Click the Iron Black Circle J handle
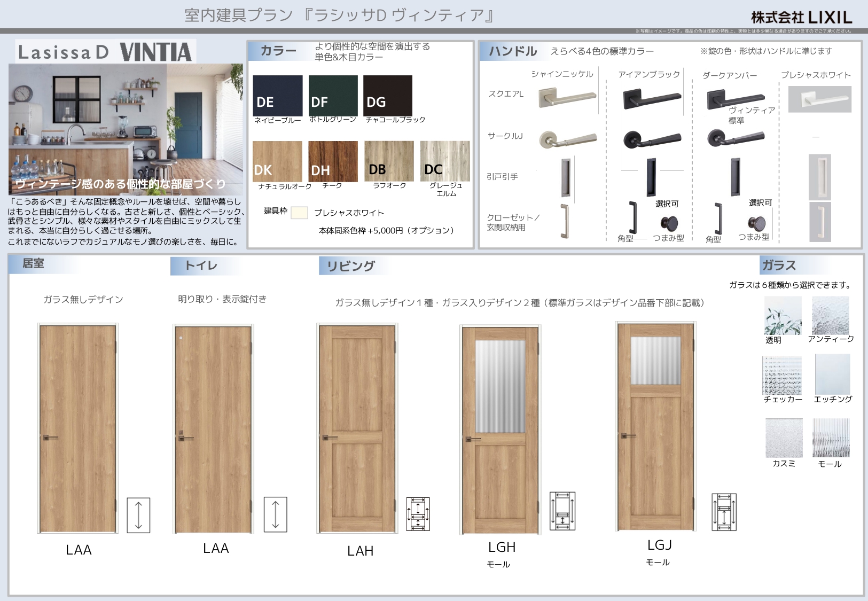 coord(652,139)
